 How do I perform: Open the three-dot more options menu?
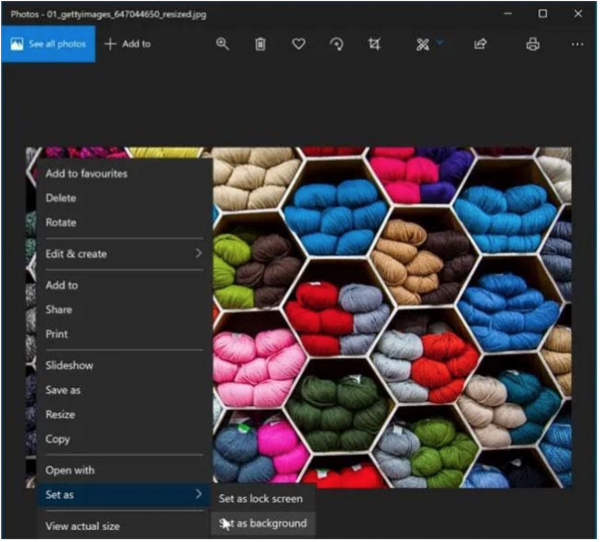(577, 44)
